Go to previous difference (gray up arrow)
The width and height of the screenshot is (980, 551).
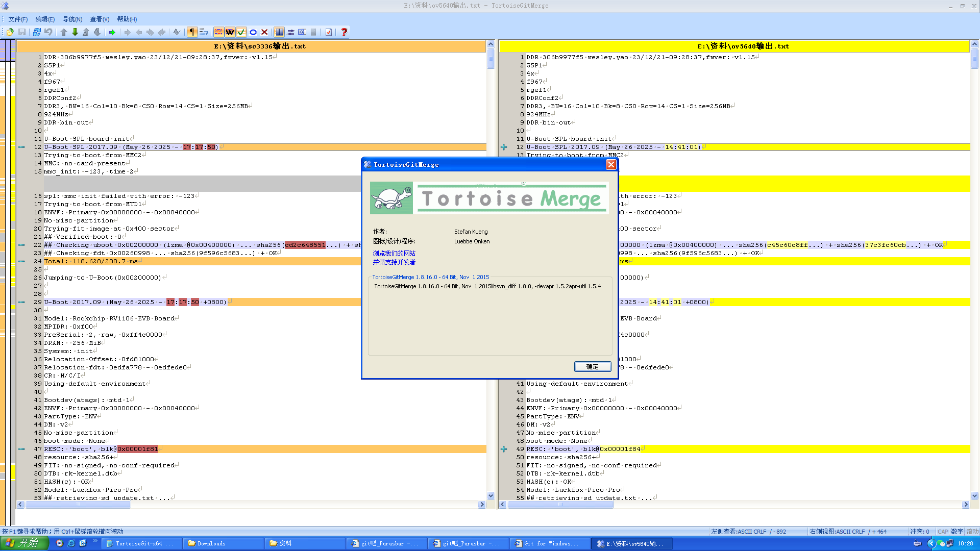(64, 32)
